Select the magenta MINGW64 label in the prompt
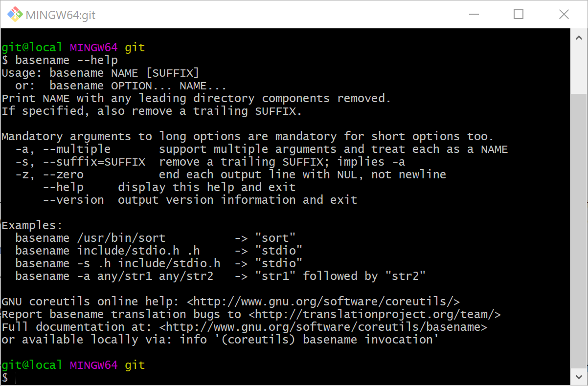This screenshot has width=588, height=386. point(93,365)
